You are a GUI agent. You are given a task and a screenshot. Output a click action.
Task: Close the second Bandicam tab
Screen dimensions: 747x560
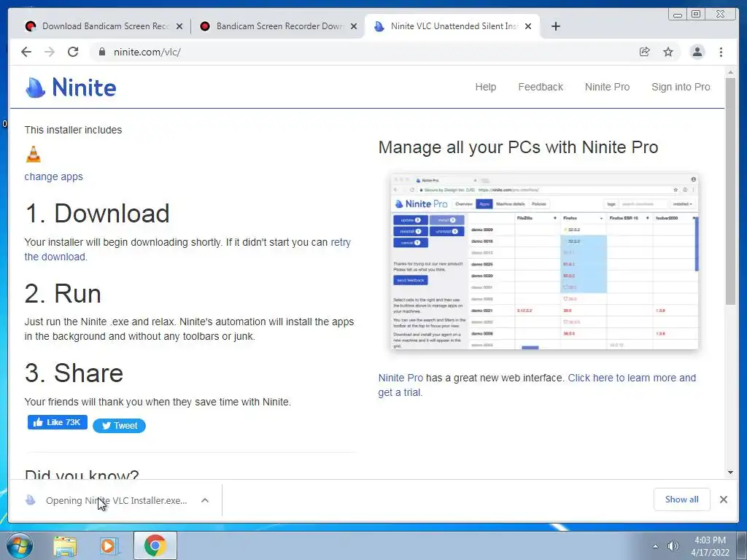[x=354, y=27]
